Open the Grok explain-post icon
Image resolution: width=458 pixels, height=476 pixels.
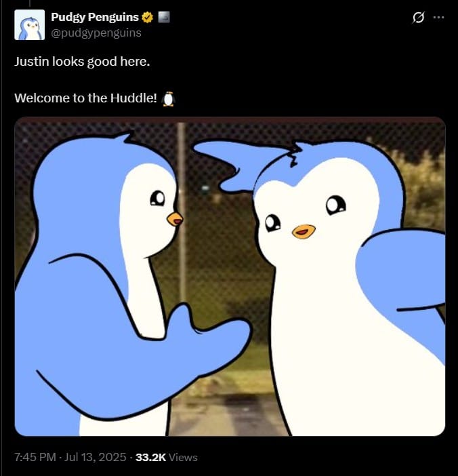click(x=418, y=18)
